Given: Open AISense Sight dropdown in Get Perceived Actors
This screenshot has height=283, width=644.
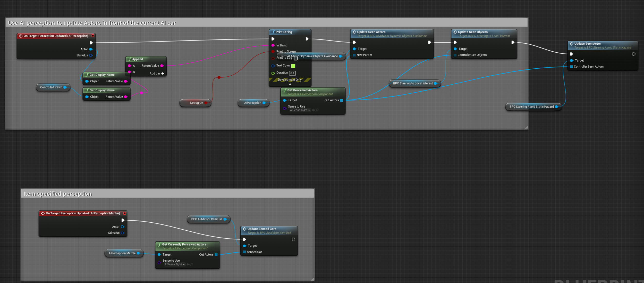Looking at the screenshot, I should click(300, 110).
